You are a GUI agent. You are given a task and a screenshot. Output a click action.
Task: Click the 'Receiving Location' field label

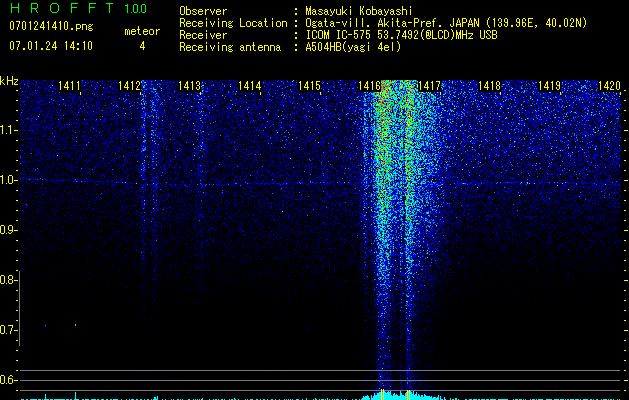[x=233, y=23]
